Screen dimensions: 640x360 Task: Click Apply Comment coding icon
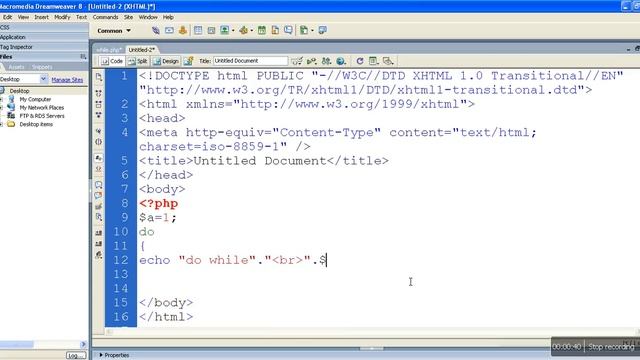[99, 184]
